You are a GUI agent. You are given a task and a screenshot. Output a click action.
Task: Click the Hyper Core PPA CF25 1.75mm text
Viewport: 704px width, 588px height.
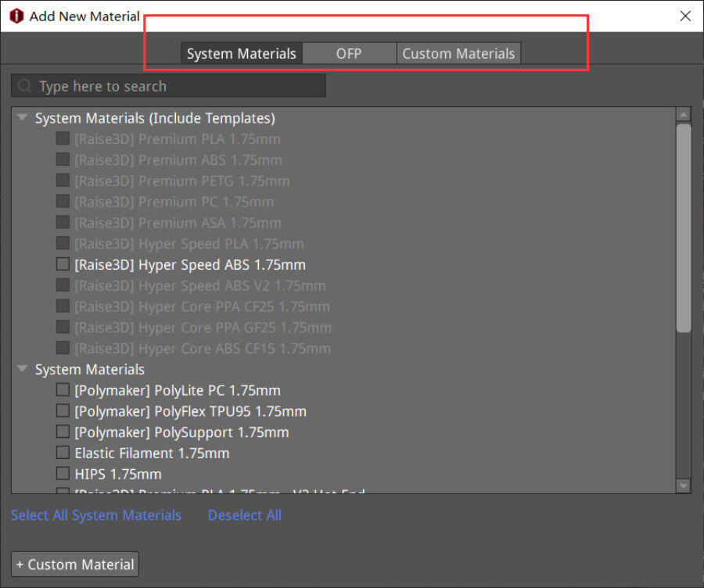coord(202,307)
